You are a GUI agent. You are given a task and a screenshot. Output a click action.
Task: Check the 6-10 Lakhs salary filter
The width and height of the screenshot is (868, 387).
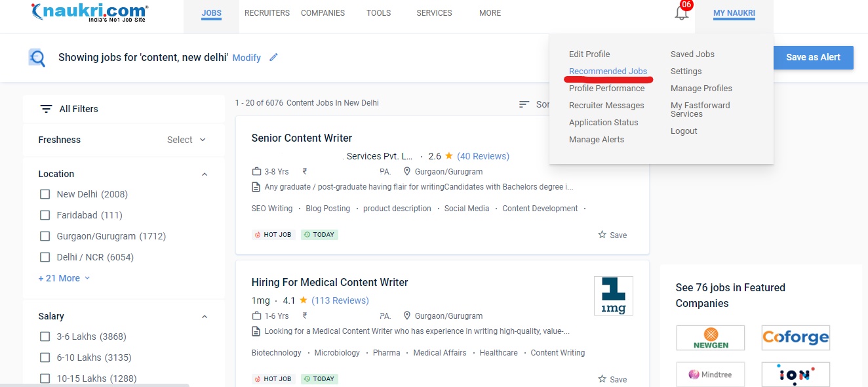(45, 357)
